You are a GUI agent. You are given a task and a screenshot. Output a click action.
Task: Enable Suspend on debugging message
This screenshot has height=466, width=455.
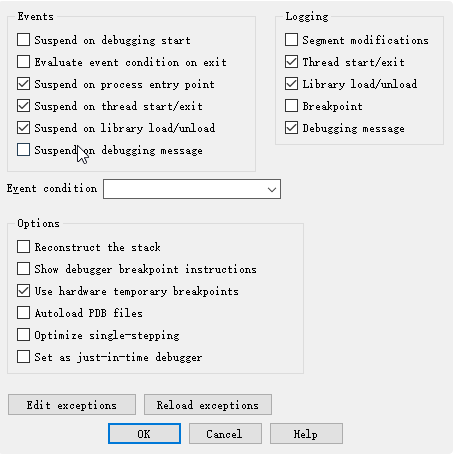click(x=23, y=150)
